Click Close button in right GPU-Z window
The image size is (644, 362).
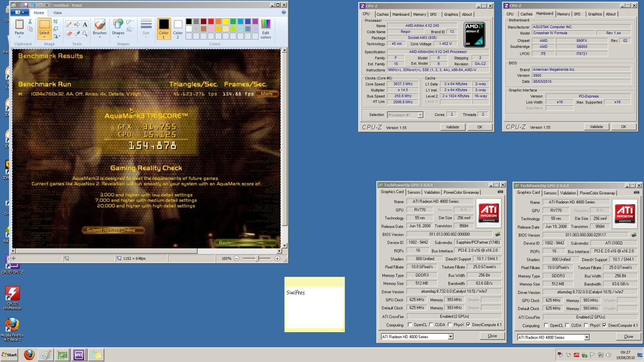pos(628,337)
